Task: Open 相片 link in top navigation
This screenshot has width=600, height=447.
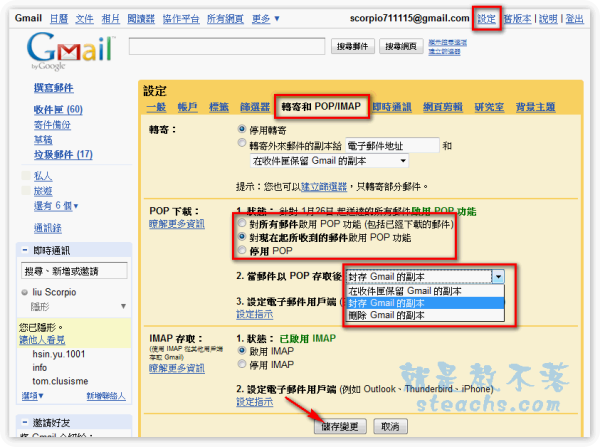Action: click(x=111, y=18)
